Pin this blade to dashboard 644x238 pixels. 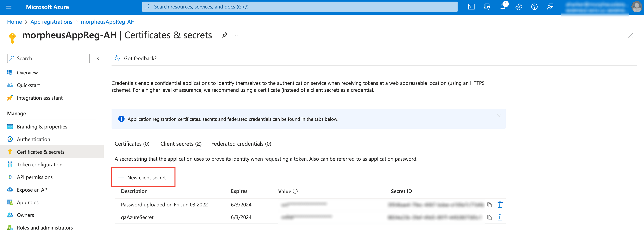point(224,35)
